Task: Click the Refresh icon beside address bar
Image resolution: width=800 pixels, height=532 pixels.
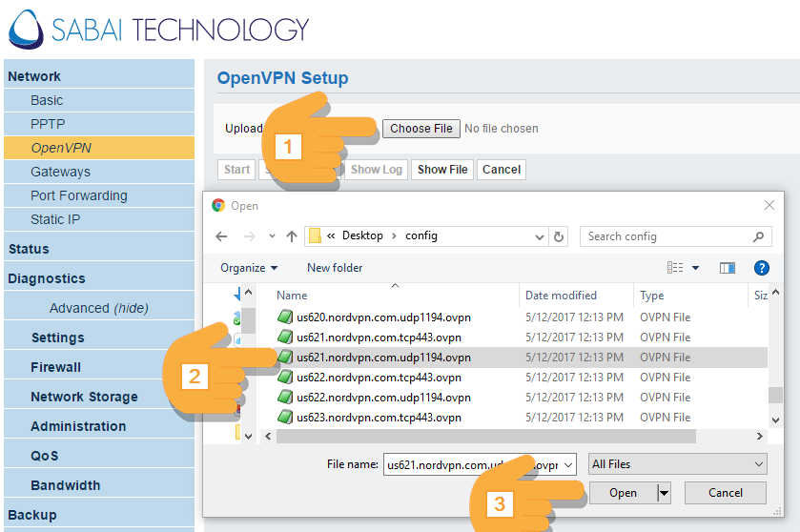Action: (559, 236)
